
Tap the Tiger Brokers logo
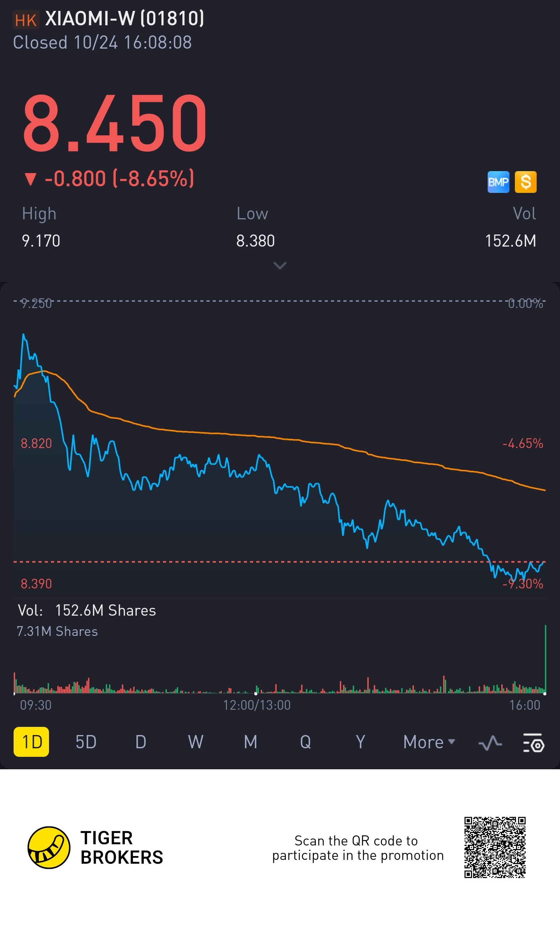click(x=49, y=847)
